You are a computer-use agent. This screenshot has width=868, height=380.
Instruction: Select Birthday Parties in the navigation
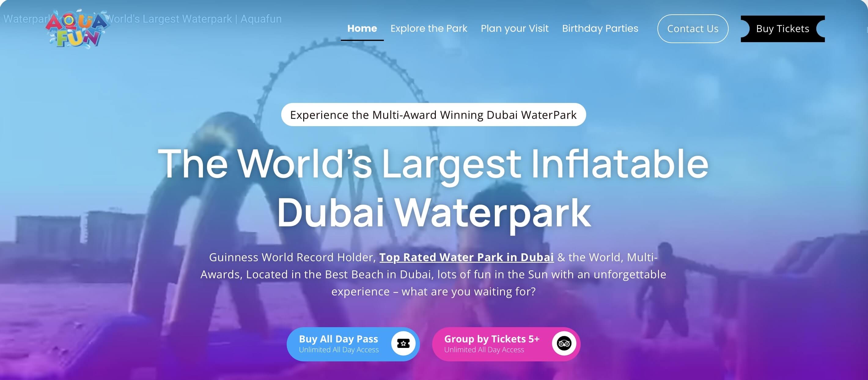(600, 28)
